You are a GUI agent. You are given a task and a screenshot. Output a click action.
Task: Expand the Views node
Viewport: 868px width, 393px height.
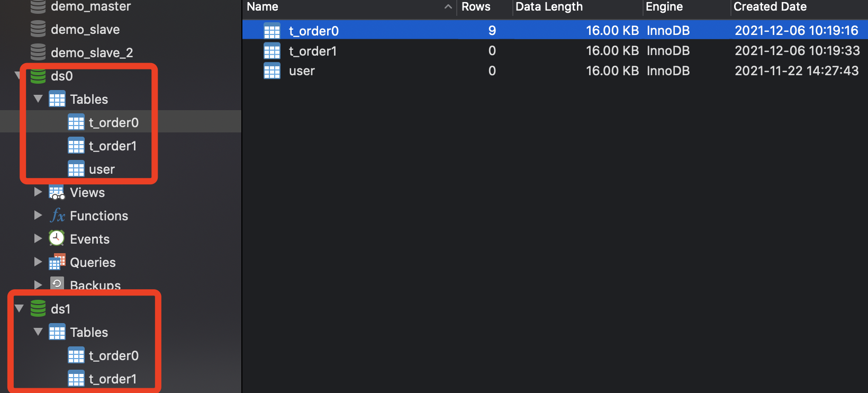pos(38,192)
